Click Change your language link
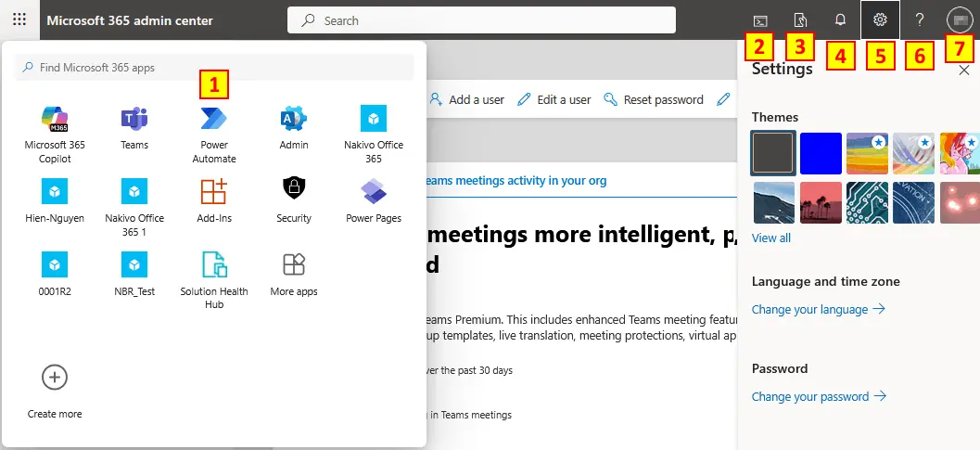The image size is (980, 450). pyautogui.click(x=818, y=309)
